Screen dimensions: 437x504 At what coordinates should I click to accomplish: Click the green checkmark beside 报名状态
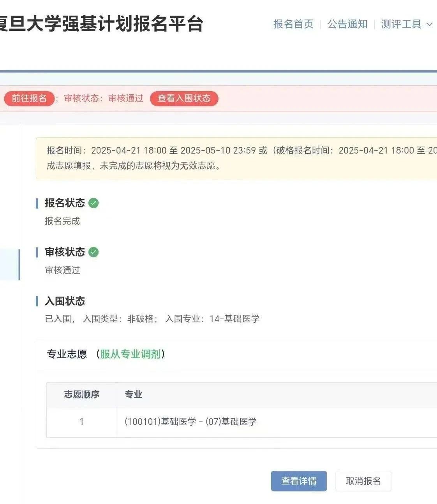point(93,203)
